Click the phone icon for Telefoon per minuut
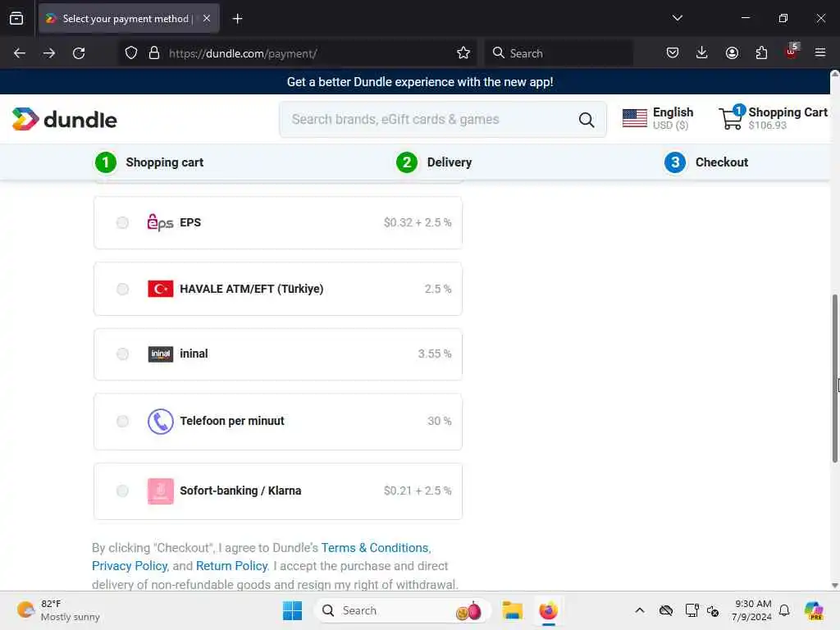Screen dimensions: 840x630 (x=160, y=422)
